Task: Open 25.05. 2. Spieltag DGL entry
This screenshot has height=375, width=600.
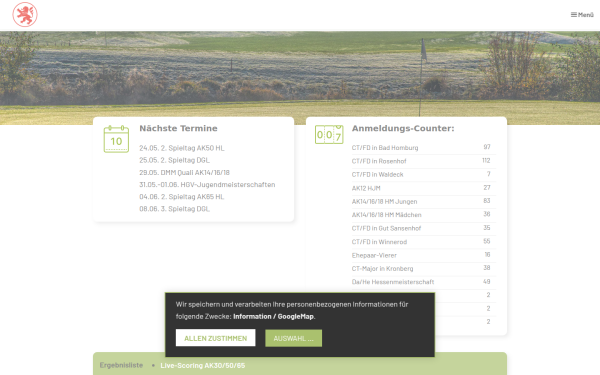Action: point(174,160)
